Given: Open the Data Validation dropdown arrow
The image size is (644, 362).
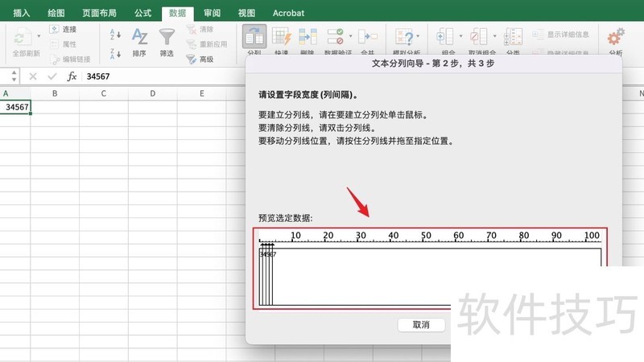Looking at the screenshot, I should point(350,36).
